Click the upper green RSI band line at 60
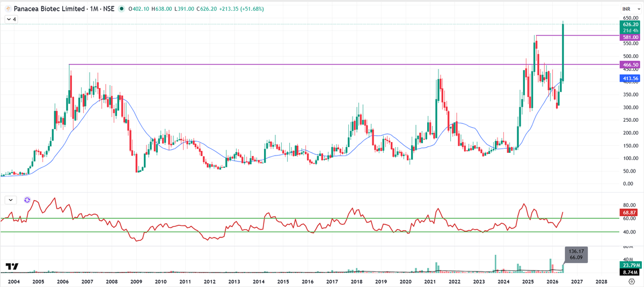Viewport: 644px width, 287px height. pyautogui.click(x=310, y=218)
